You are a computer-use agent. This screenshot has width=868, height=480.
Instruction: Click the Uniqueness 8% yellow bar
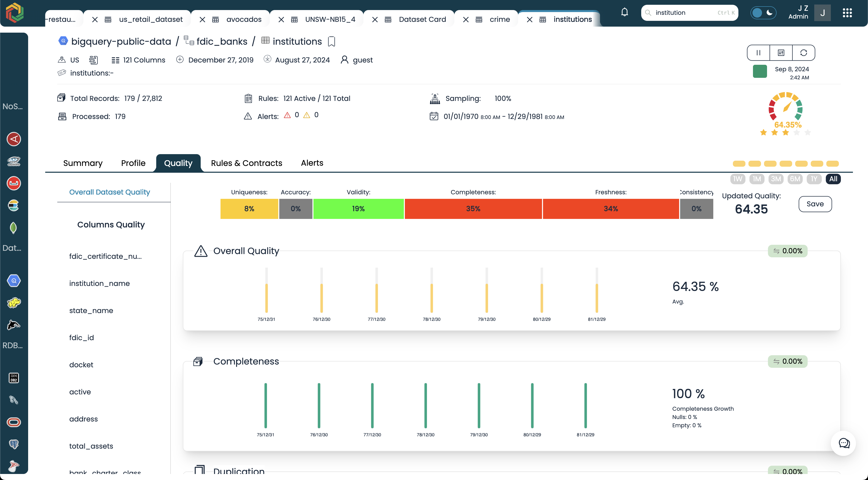click(249, 209)
